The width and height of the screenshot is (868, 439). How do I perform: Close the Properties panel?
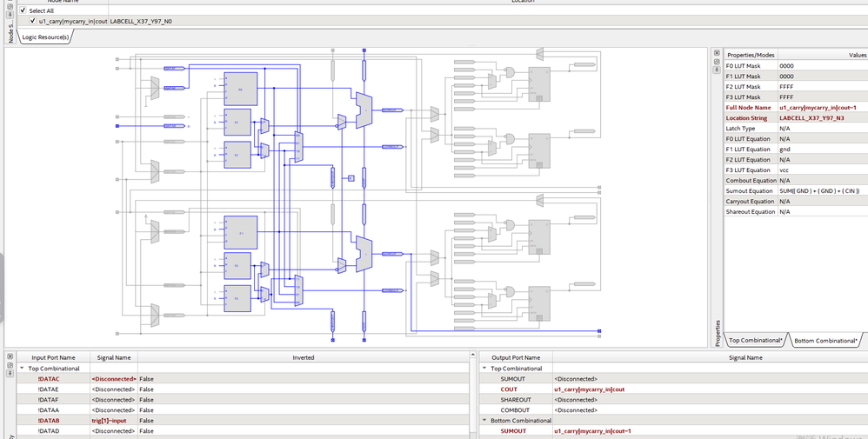tap(717, 54)
